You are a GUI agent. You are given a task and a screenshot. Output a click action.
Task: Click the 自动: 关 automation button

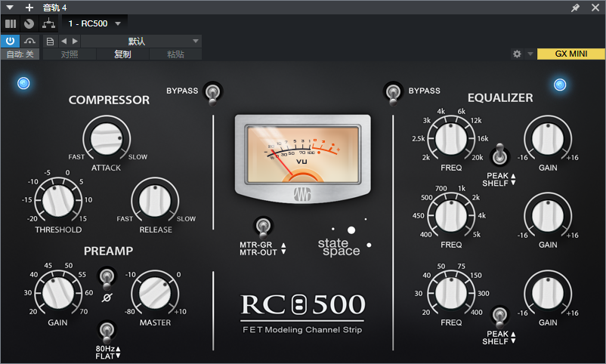[x=20, y=54]
